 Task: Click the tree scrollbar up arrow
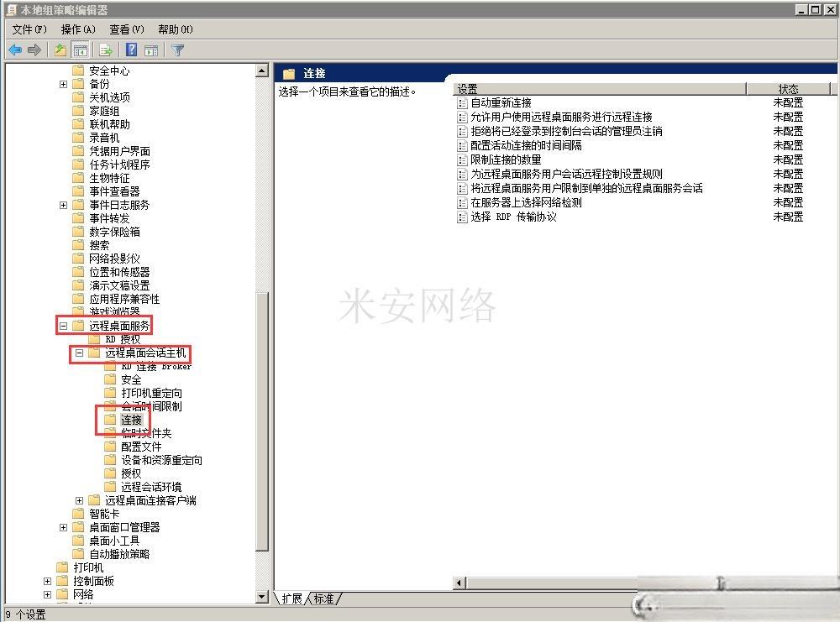262,71
